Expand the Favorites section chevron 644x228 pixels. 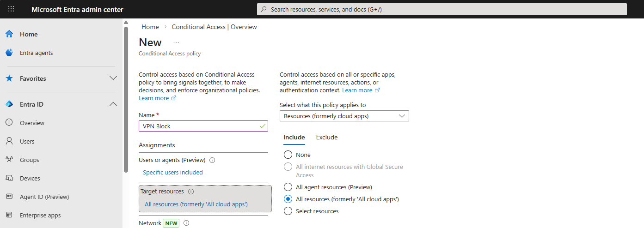[x=113, y=78]
